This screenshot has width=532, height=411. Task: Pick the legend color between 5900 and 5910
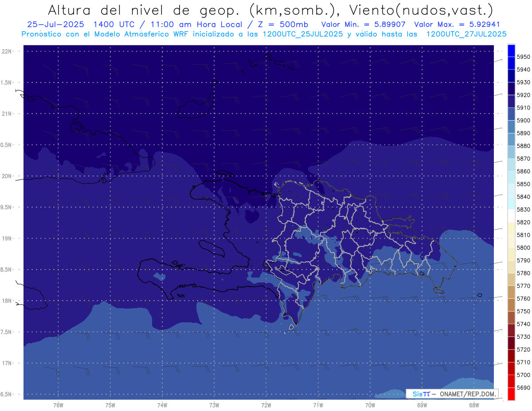(x=511, y=114)
